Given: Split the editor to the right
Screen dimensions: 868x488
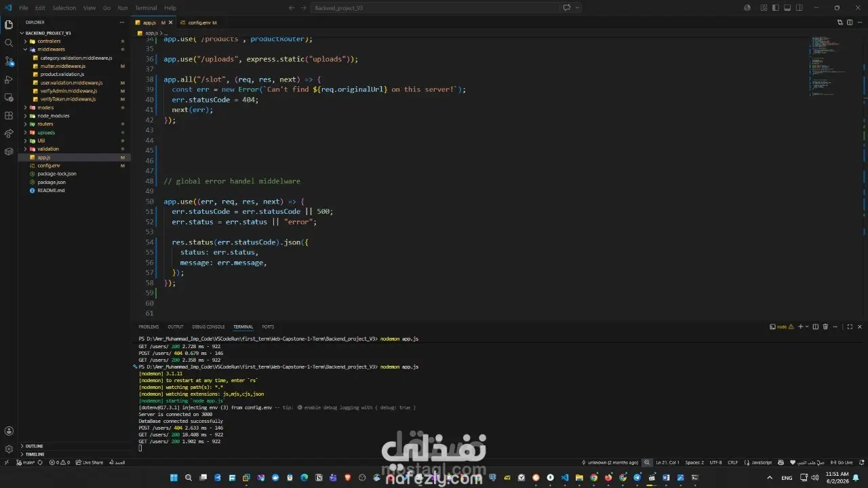Looking at the screenshot, I should [850, 22].
